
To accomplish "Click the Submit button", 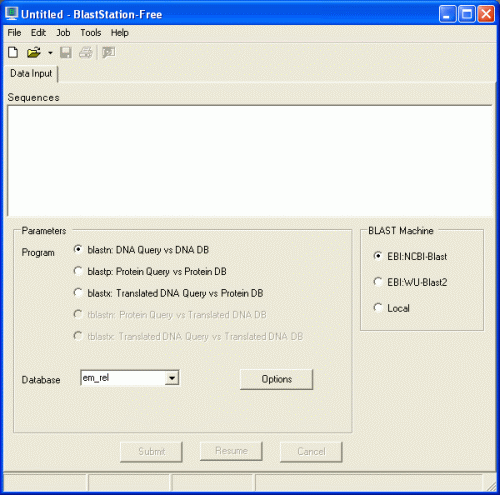I will click(x=151, y=452).
